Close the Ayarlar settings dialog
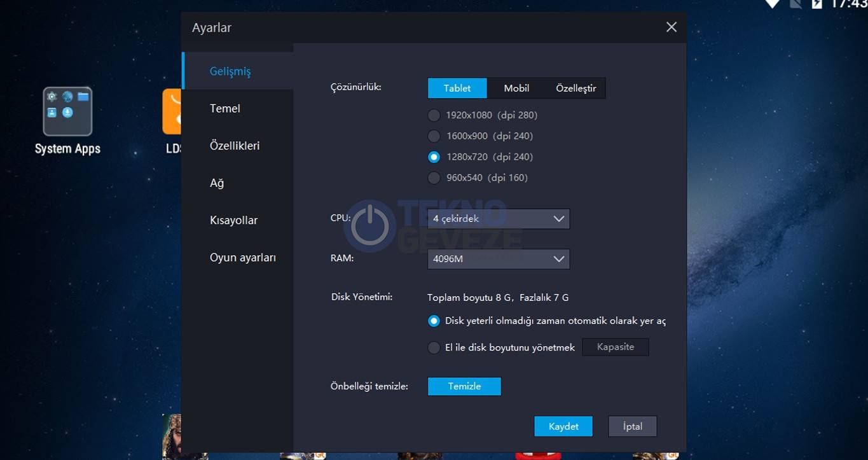The height and width of the screenshot is (460, 868). [x=671, y=27]
